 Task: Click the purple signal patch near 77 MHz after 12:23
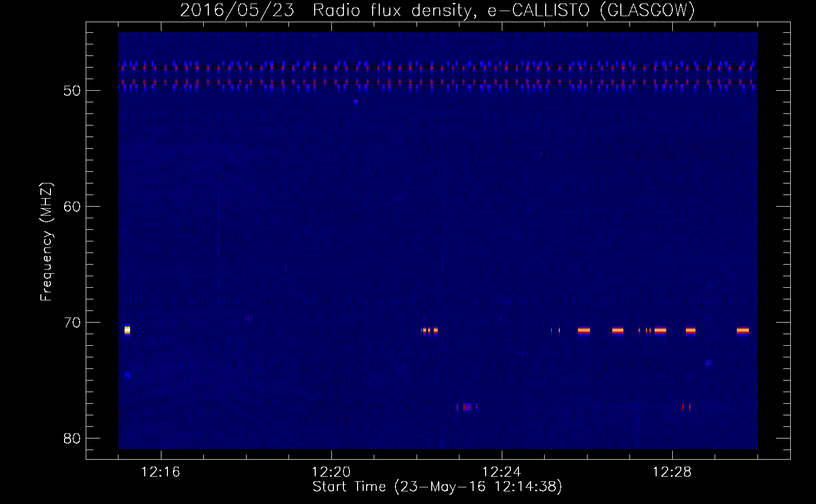coord(467,407)
